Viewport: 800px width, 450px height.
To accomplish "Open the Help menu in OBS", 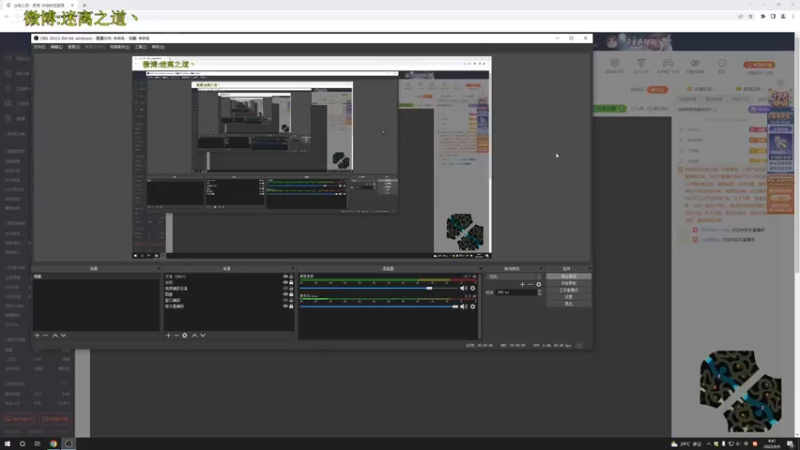I will pos(158,47).
